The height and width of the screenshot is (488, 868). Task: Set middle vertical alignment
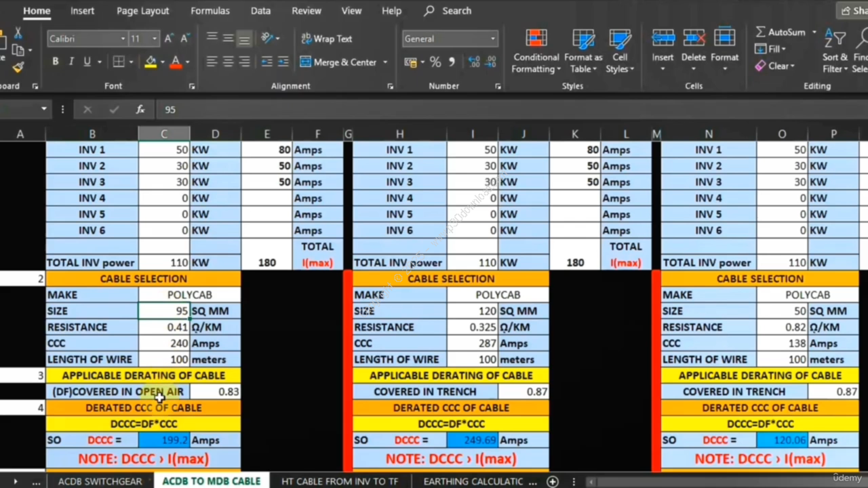point(228,39)
